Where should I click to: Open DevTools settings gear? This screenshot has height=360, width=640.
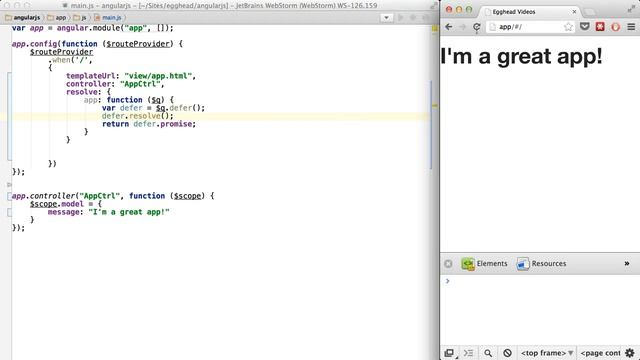point(630,353)
